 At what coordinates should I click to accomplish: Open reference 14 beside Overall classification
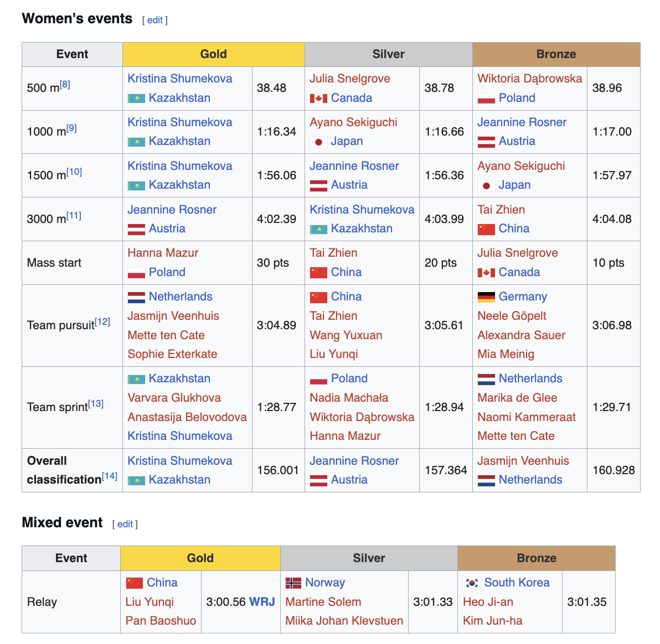tap(109, 476)
